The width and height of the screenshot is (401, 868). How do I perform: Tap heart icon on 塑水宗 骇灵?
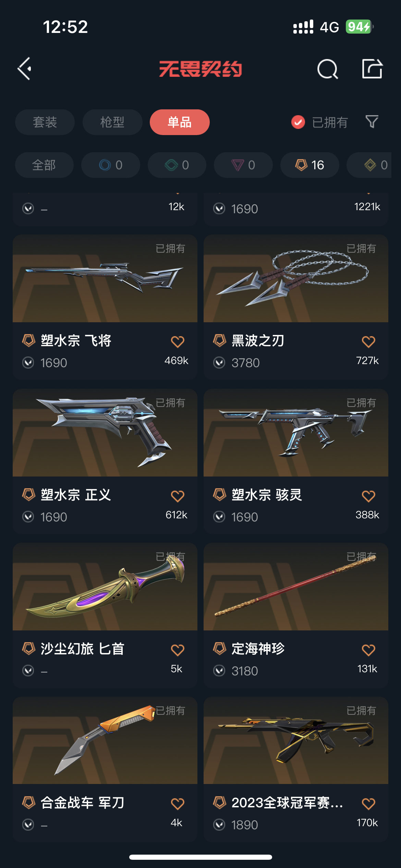click(368, 496)
